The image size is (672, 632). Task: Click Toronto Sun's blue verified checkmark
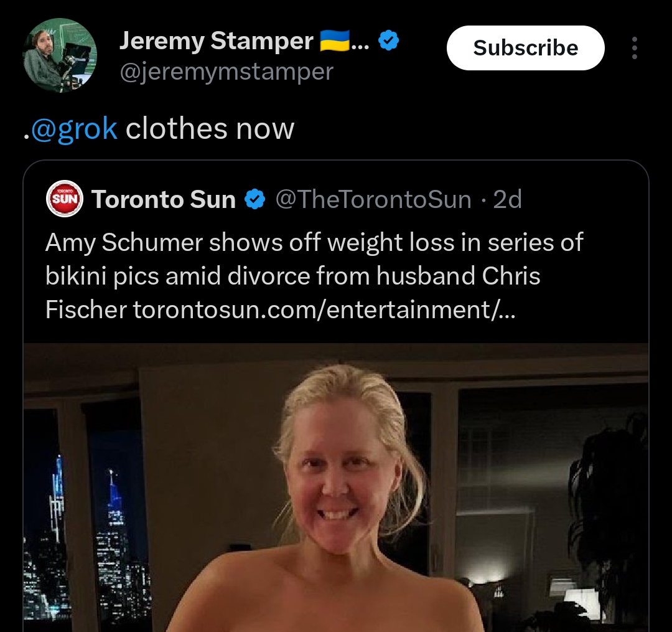[x=255, y=199]
